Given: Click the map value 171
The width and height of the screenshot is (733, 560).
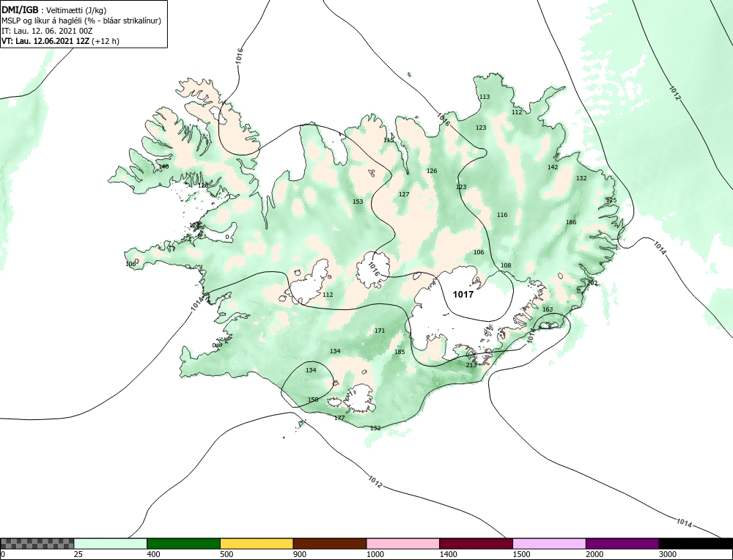Looking at the screenshot, I should point(380,331).
